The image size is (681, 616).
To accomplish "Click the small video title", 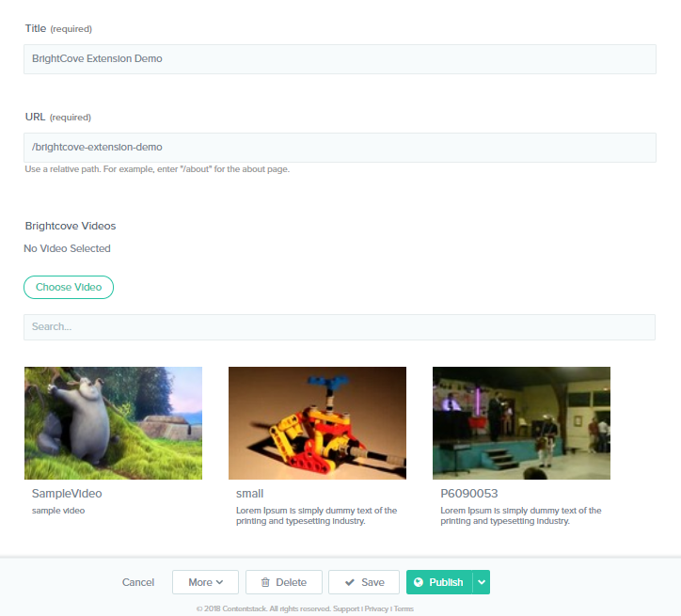I will pyautogui.click(x=249, y=494).
